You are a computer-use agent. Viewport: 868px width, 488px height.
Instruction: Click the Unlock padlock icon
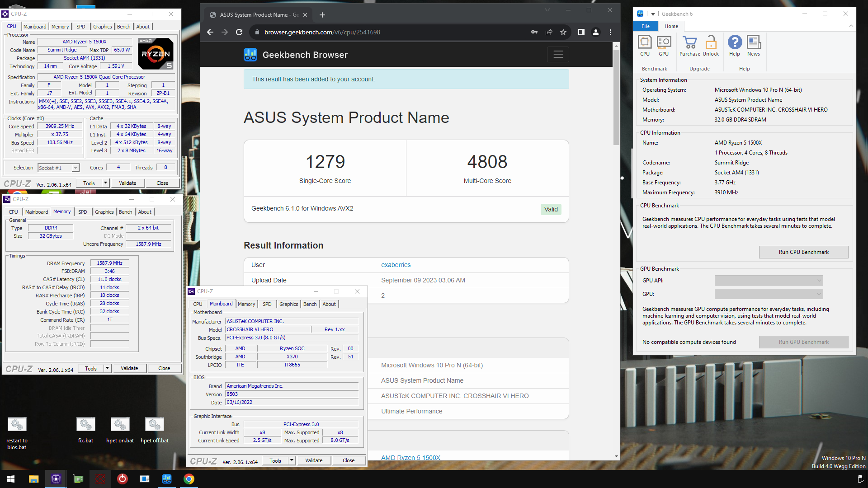(711, 46)
